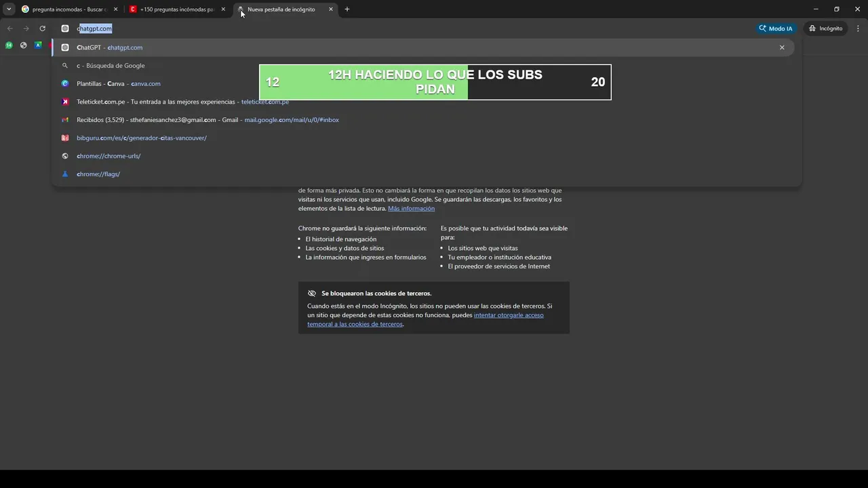Close the '+150 preguntas incómodas' tab
The height and width of the screenshot is (488, 868).
click(223, 9)
